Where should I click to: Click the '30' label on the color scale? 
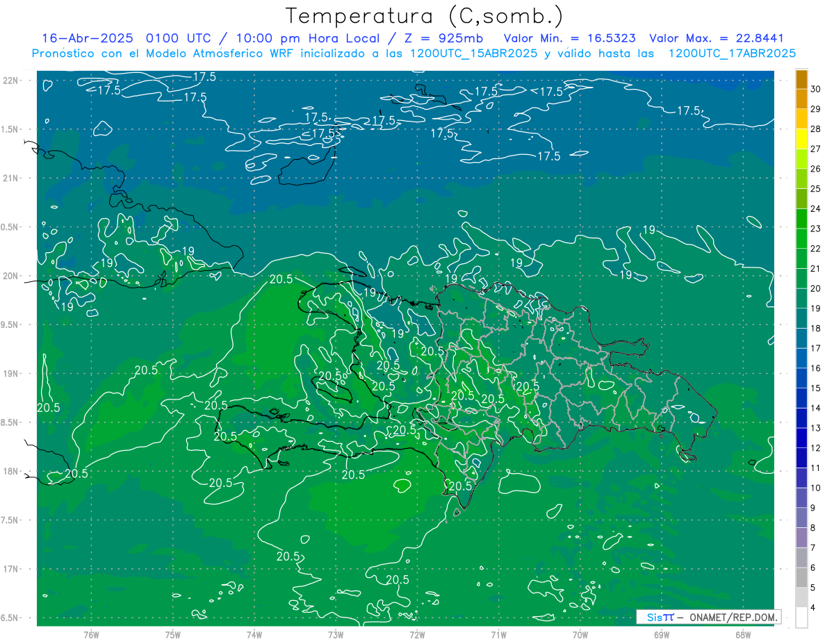point(816,88)
